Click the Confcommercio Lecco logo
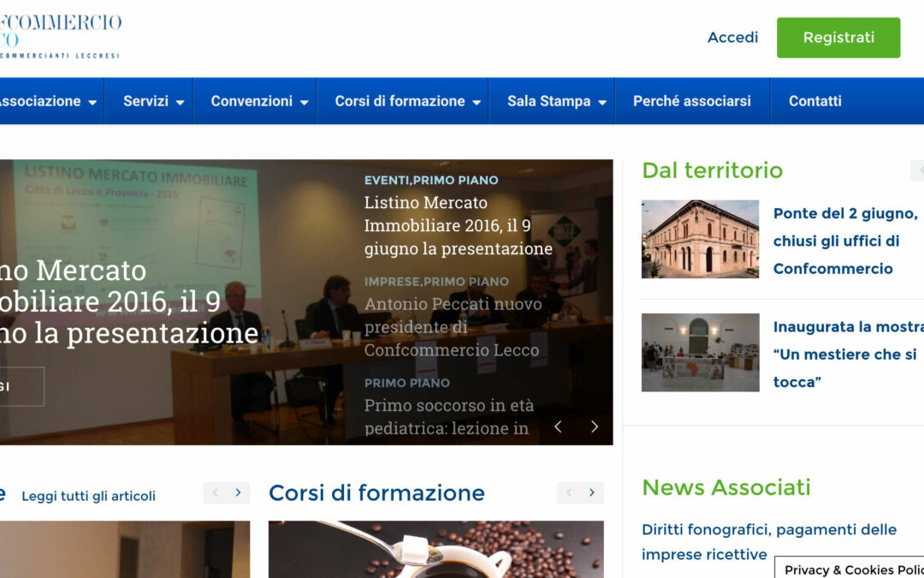The width and height of the screenshot is (924, 578). pyautogui.click(x=60, y=34)
